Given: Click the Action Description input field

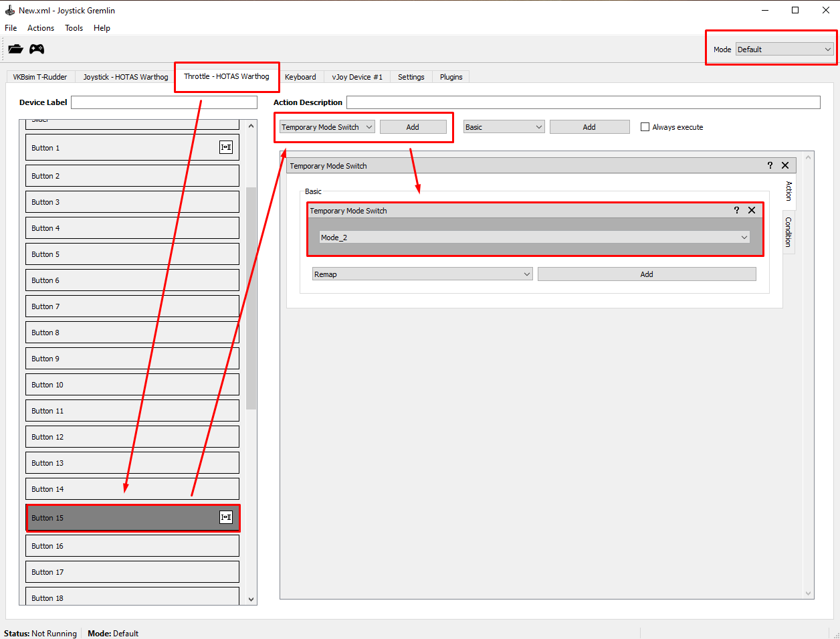Looking at the screenshot, I should (583, 102).
